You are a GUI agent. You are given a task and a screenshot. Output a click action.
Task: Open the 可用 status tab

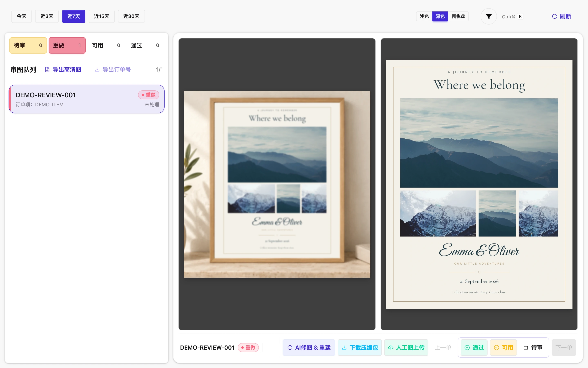(106, 45)
